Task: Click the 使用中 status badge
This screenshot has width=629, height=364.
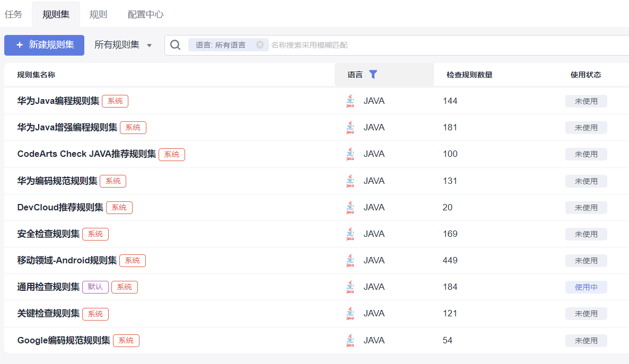Action: click(586, 287)
